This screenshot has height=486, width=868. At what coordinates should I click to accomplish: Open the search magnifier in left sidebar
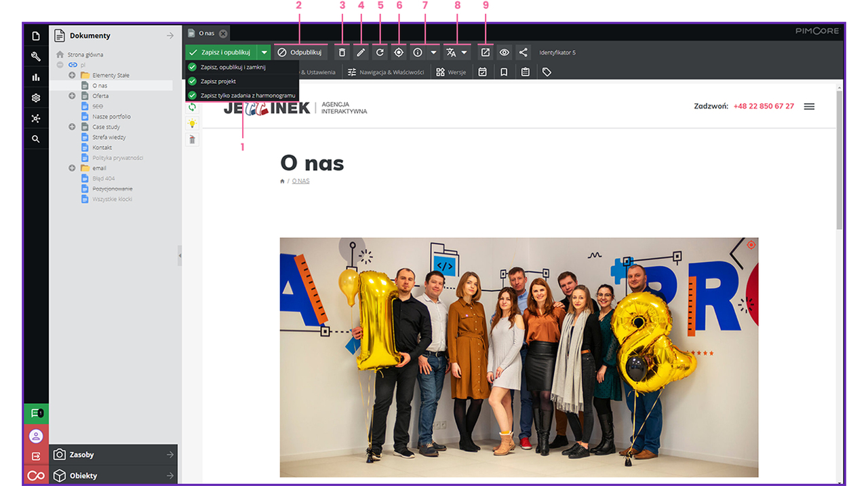36,139
